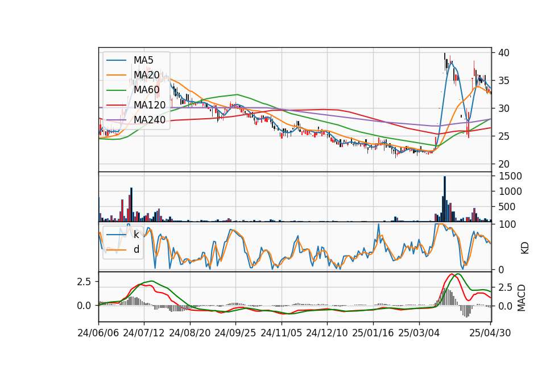This screenshot has height=392, width=546.
Task: Select the k legend label in KD panel
Action: click(136, 235)
